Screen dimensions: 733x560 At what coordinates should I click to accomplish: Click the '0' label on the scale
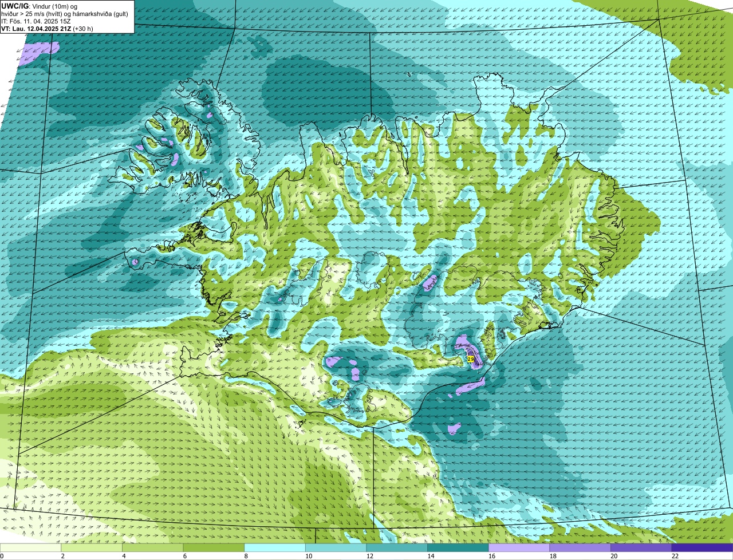coord(2,556)
